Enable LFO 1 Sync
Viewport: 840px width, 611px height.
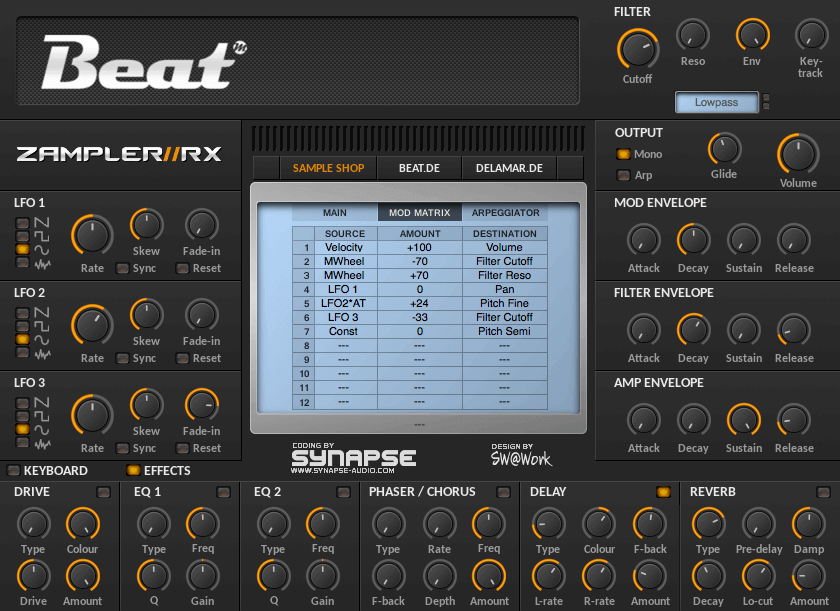click(x=123, y=268)
